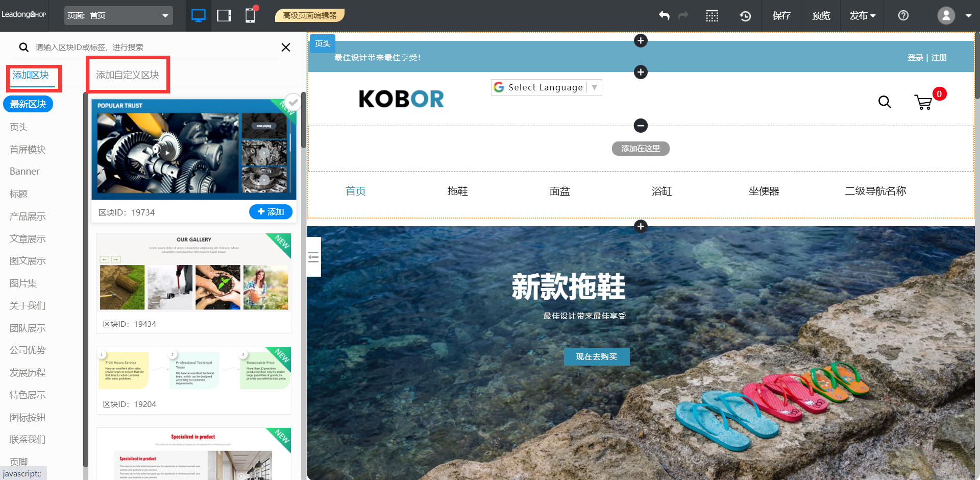Open the Select Language dropdown
The height and width of the screenshot is (480, 980).
546,87
